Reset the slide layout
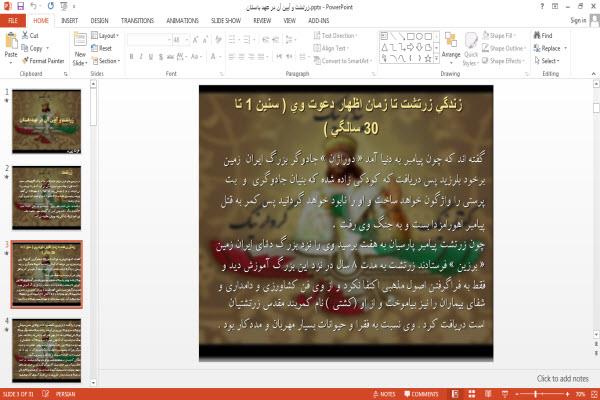Image resolution: width=600 pixels, height=400 pixels. pos(102,48)
